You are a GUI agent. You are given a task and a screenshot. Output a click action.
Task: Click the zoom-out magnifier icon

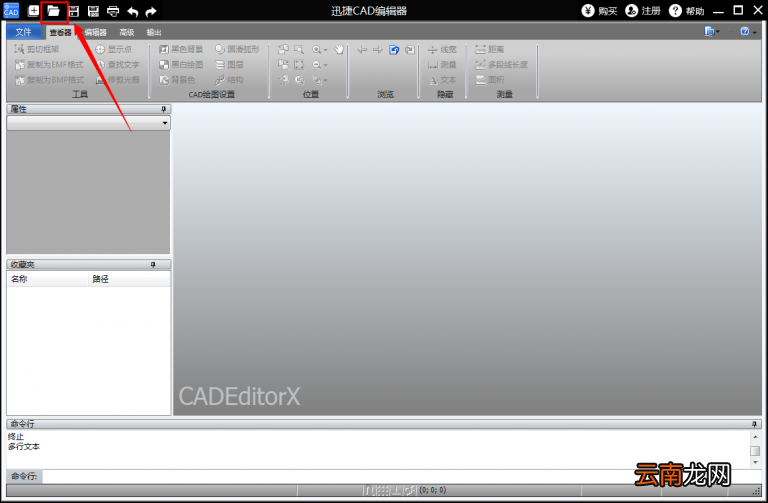[x=317, y=65]
